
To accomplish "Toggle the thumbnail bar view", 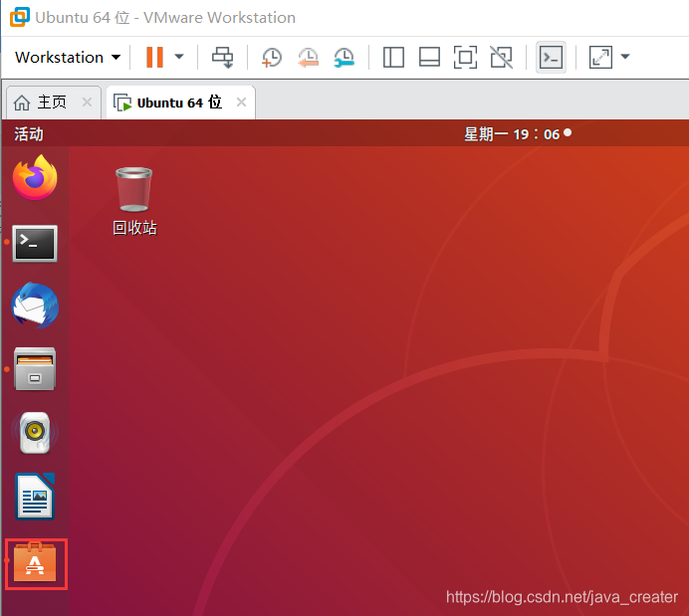I will pos(429,57).
